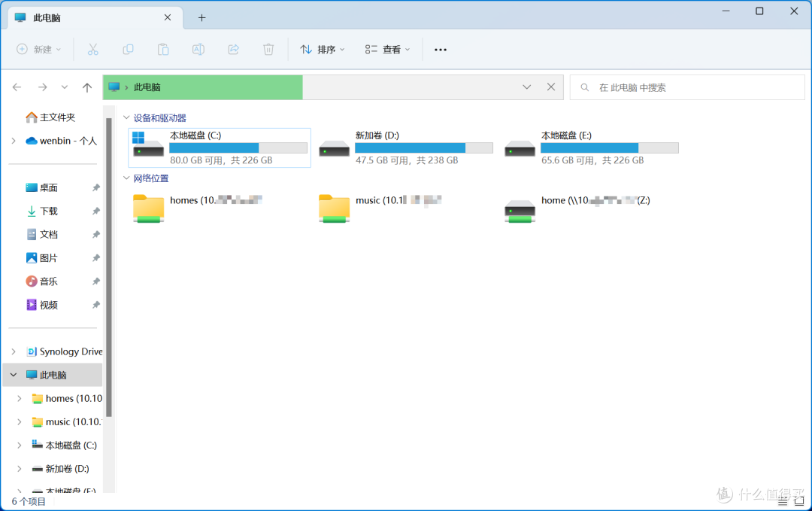Click the Copy icon in the toolbar

(x=128, y=49)
